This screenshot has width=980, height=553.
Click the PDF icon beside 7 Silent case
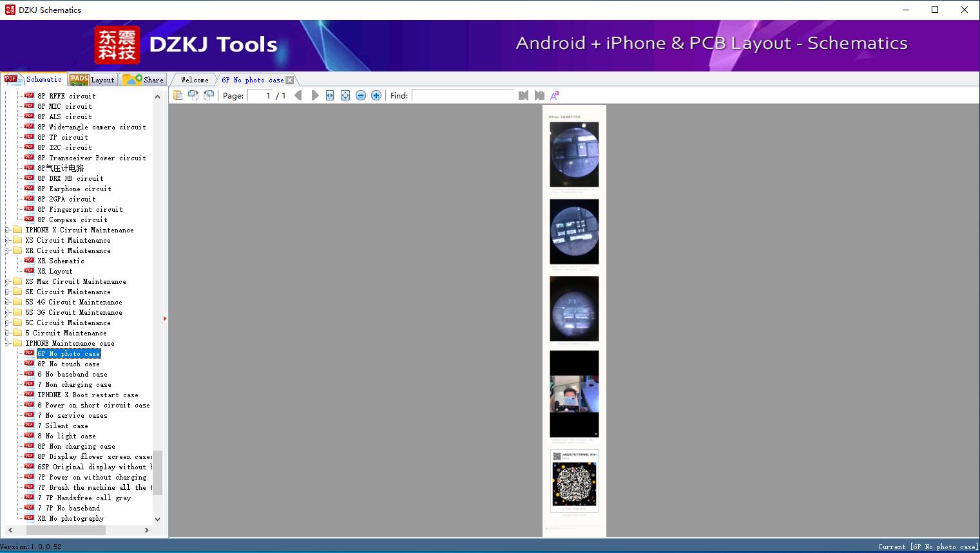[x=29, y=426]
